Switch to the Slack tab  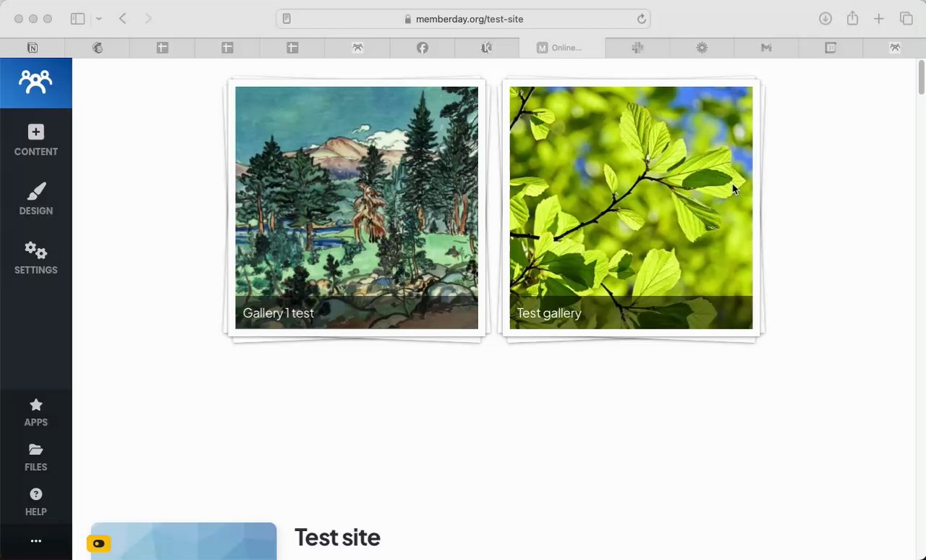(637, 48)
